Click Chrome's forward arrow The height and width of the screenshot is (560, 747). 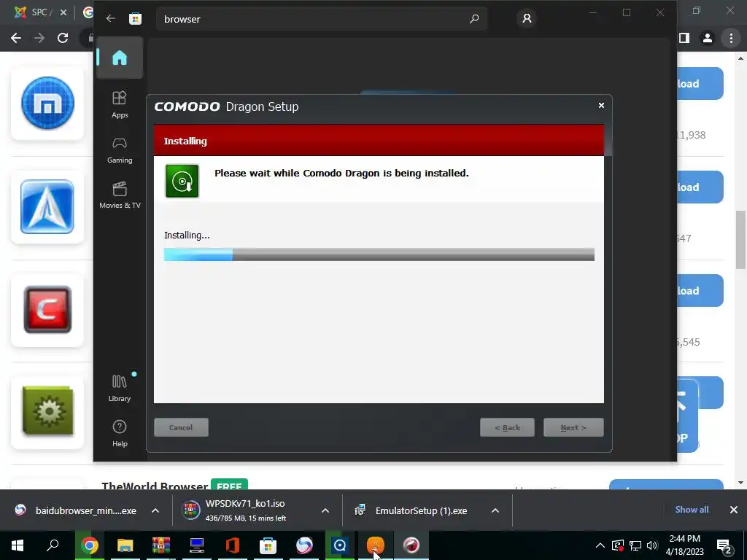[39, 38]
